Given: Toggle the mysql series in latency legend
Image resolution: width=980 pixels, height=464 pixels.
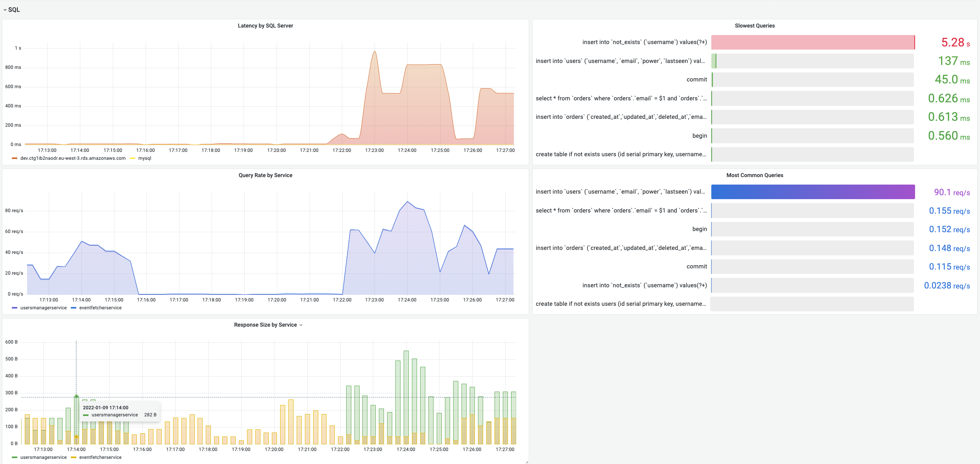Looking at the screenshot, I should click(144, 158).
